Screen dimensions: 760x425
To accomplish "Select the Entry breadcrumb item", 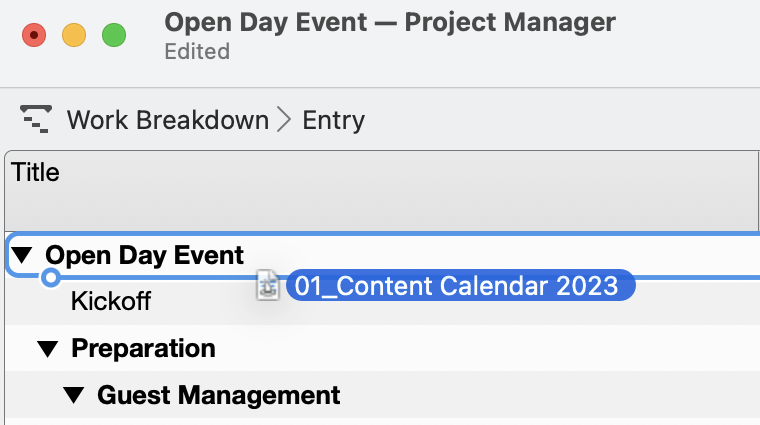I will 333,121.
